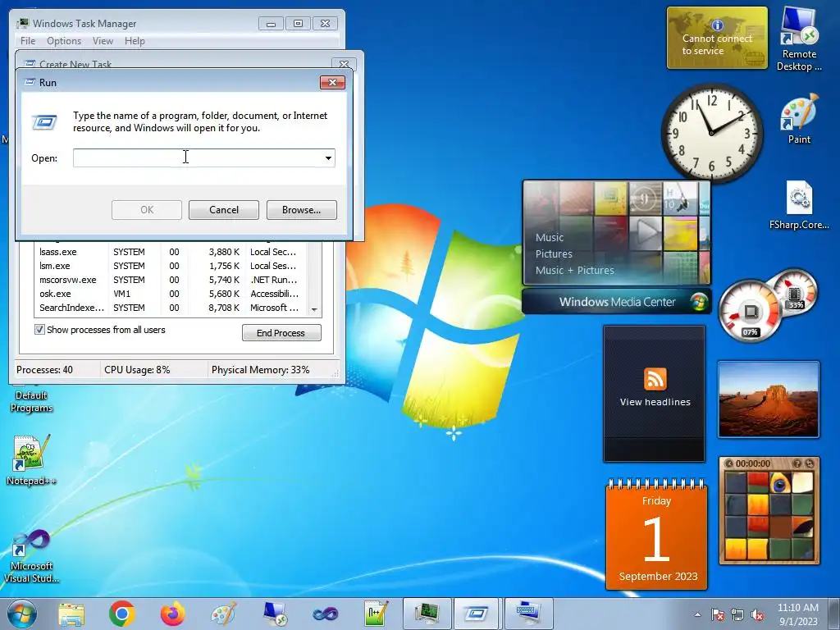Image resolution: width=840 pixels, height=630 pixels.
Task: Select mscorsvw.exe process row
Action: (x=171, y=280)
